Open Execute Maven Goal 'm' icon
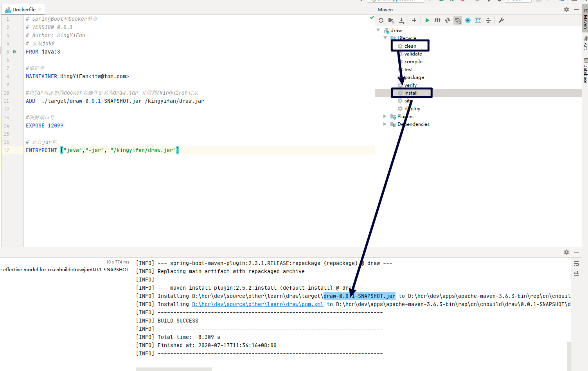 (437, 20)
